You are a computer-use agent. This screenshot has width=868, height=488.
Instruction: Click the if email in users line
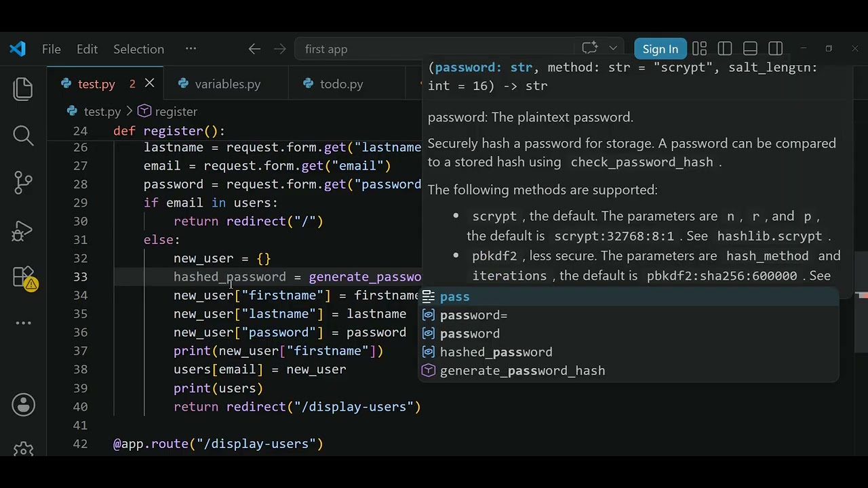210,203
